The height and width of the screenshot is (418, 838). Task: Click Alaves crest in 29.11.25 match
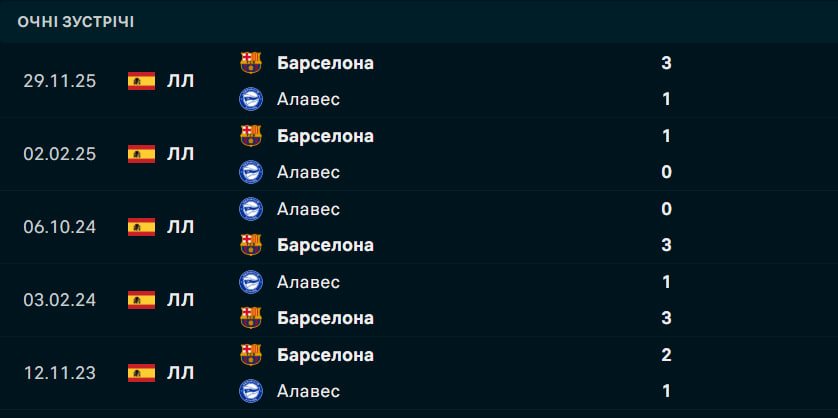click(x=251, y=99)
